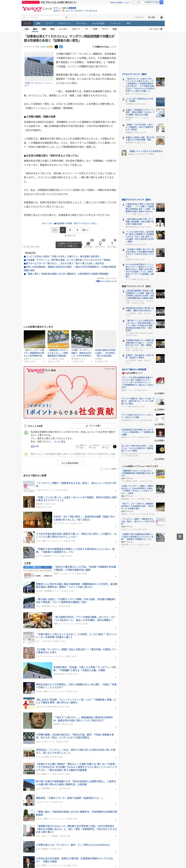This screenshot has width=186, height=868.
Task: Expand the 返信 4件 replies
Action: (34, 446)
